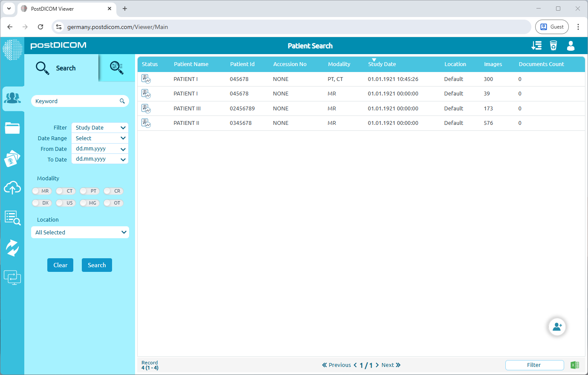Viewport: 588px width, 375px height.
Task: Enable the MR modality filter
Action: (x=41, y=191)
